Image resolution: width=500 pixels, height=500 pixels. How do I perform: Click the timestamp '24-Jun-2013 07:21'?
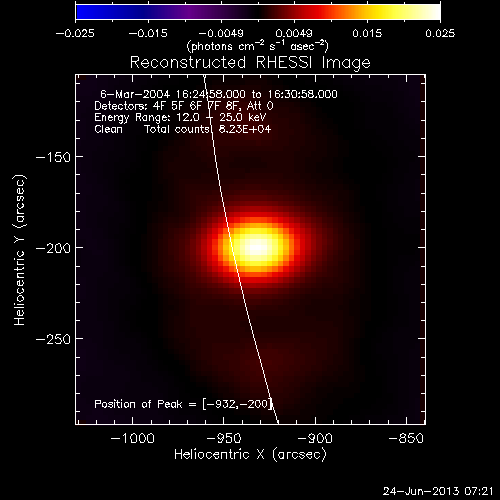[438, 491]
